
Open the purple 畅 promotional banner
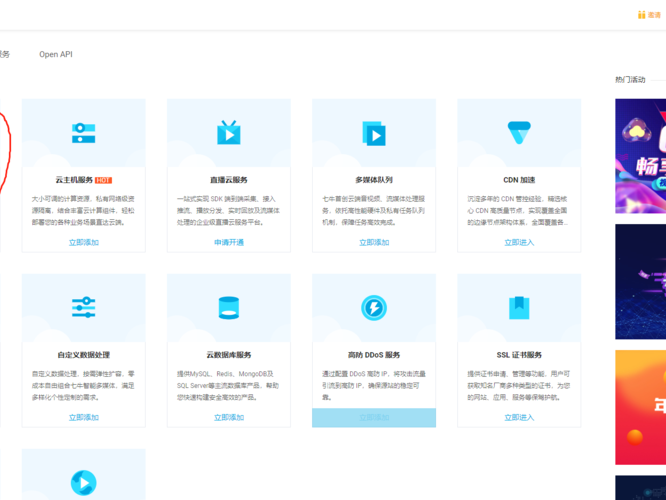point(641,156)
